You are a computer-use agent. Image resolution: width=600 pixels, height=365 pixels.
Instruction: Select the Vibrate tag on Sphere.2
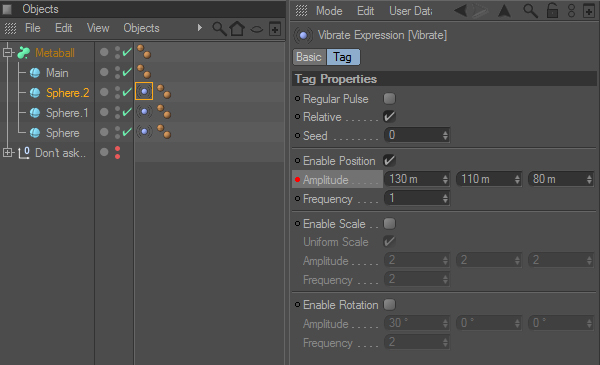pyautogui.click(x=144, y=91)
